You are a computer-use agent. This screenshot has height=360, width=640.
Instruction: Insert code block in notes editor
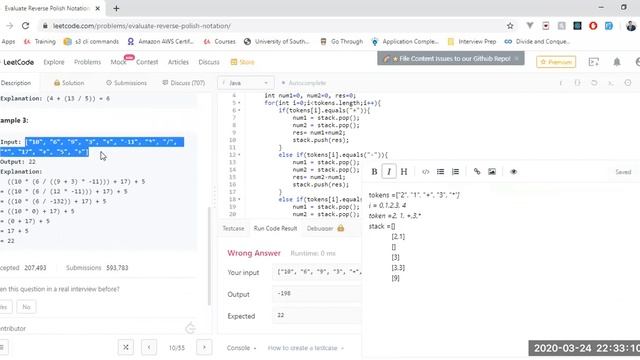(425, 172)
